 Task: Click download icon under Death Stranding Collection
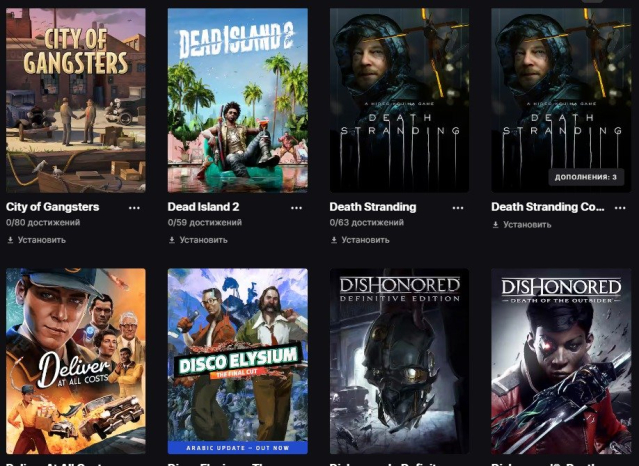pyautogui.click(x=496, y=225)
